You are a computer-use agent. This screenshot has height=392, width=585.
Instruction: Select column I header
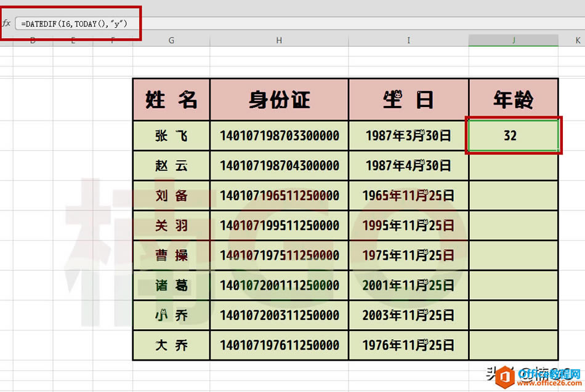[x=408, y=40]
